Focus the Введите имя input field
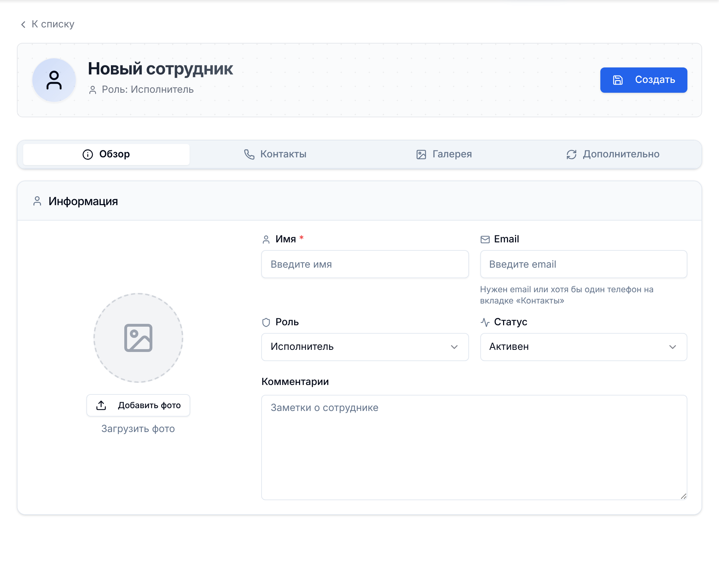The height and width of the screenshot is (588, 719). pos(365,264)
